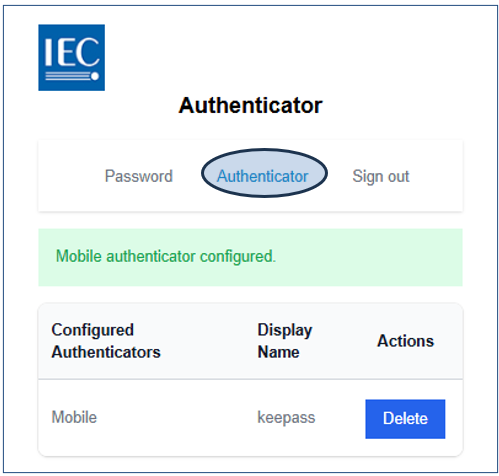Viewport: 499px width, 476px height.
Task: Click the white dot in IEC logo
Action: coord(95,76)
